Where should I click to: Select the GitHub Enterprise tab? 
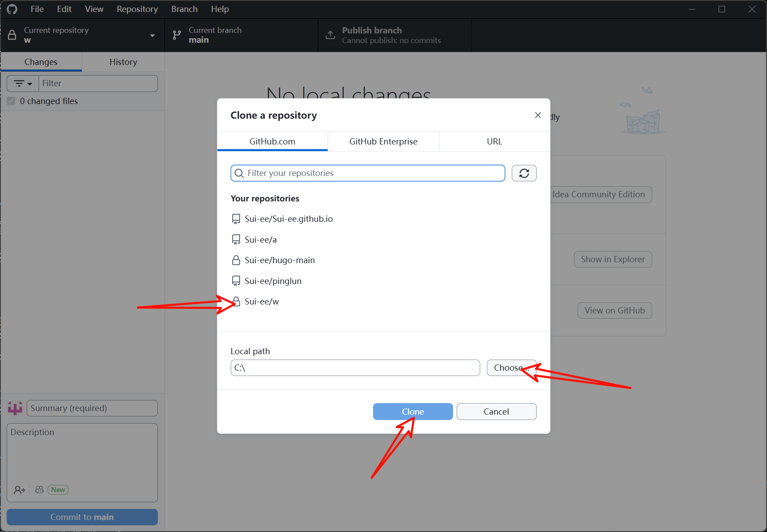point(383,141)
